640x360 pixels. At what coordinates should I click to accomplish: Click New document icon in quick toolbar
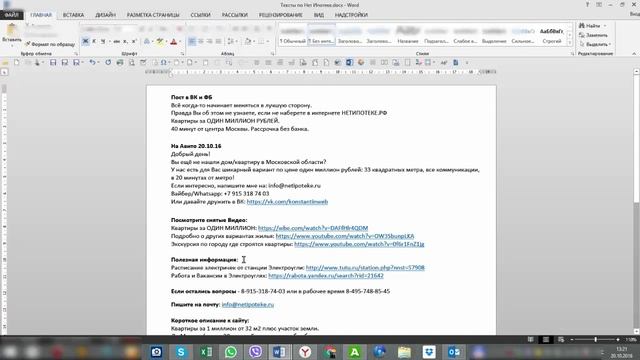pos(17,62)
